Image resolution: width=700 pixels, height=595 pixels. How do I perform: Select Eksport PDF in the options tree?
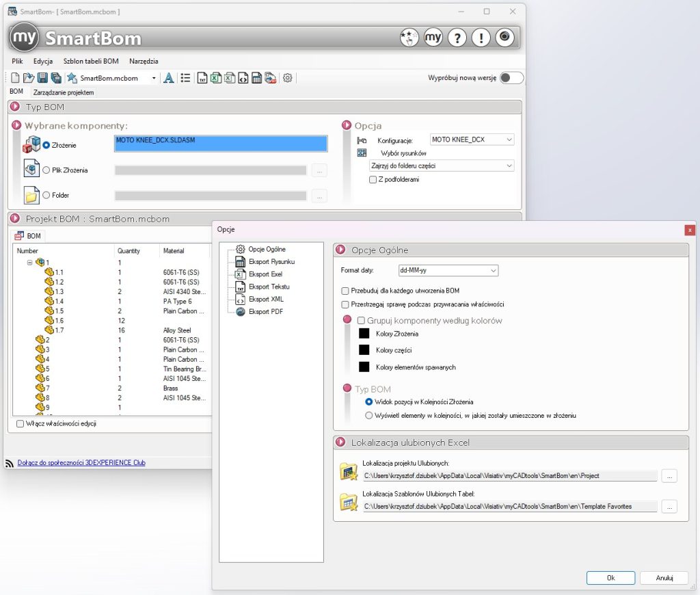point(266,312)
